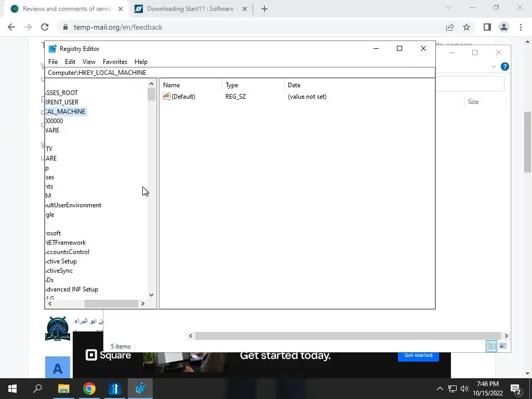Switch File Explorer to details view icon
Screen dimensions: 532x399
[x=491, y=346]
